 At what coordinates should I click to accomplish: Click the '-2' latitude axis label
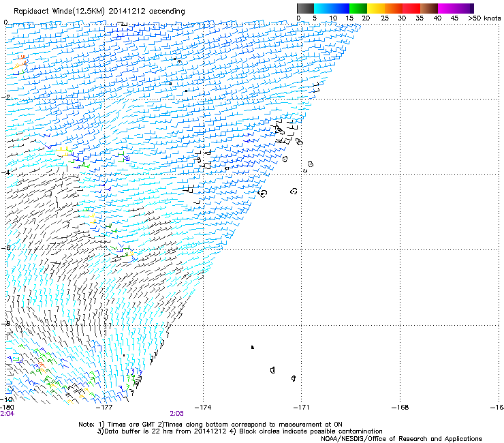coord(5,97)
